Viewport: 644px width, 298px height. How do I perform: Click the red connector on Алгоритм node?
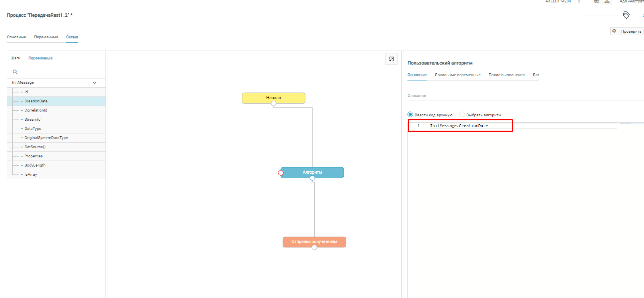281,173
